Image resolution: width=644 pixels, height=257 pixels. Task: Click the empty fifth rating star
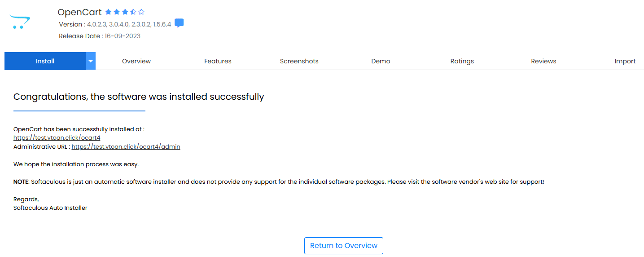(x=141, y=12)
